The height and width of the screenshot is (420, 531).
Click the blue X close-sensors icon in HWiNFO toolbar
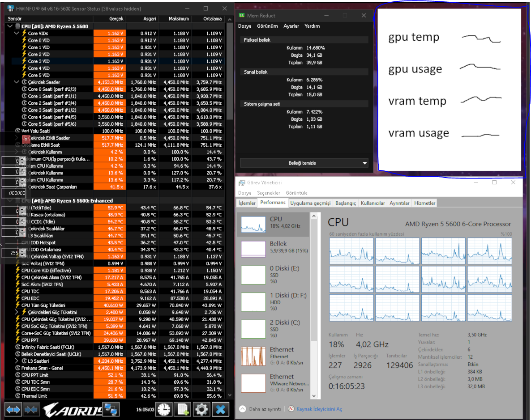(220, 410)
